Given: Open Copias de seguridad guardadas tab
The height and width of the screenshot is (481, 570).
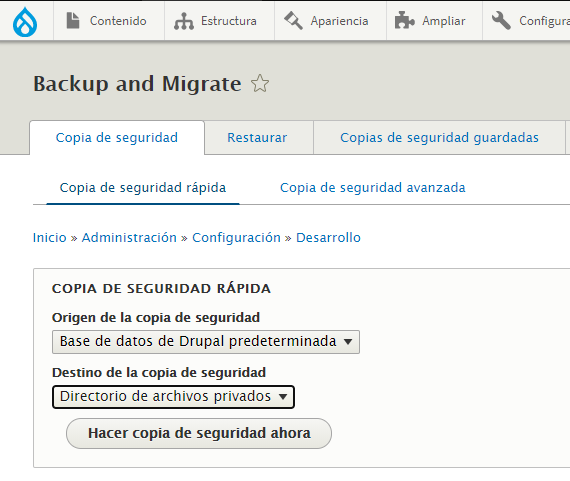Looking at the screenshot, I should point(439,138).
